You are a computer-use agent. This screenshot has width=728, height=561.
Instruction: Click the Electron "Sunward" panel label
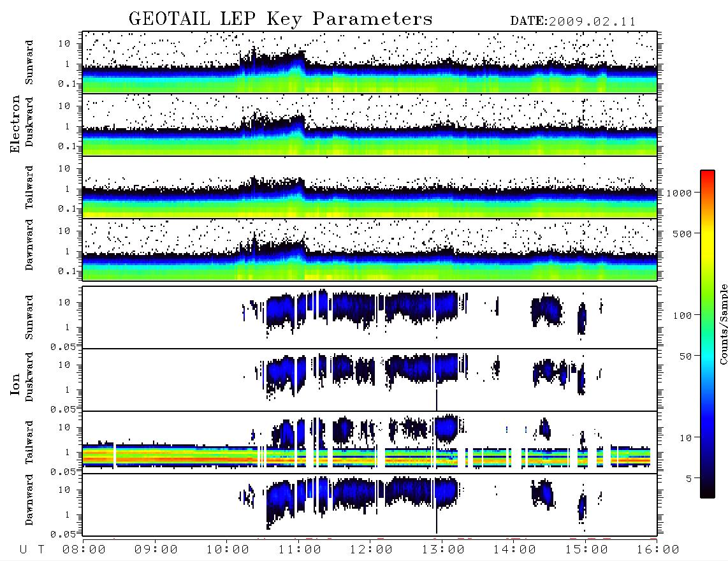[x=29, y=62]
